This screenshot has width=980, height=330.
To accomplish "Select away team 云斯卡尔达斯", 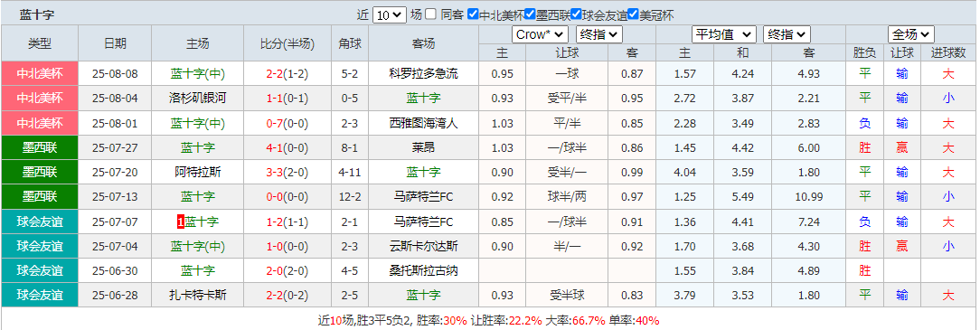I will tap(423, 246).
